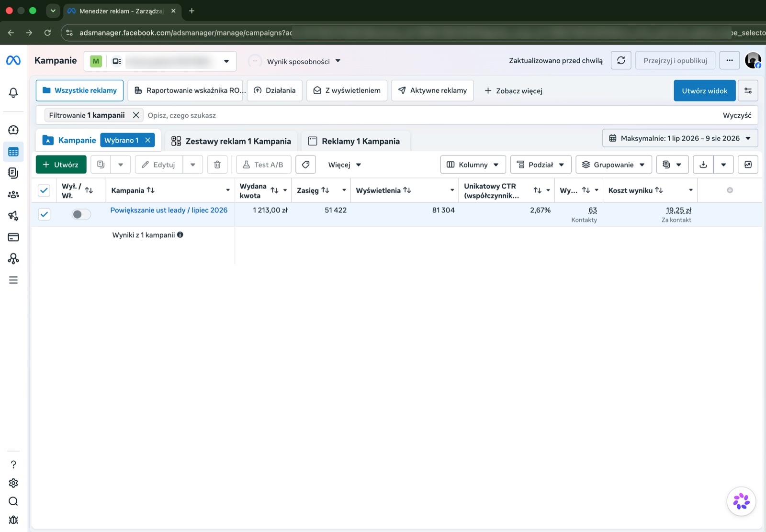Viewport: 766px width, 532px height.
Task: Open the Meta AI assistant bubble
Action: point(741,501)
